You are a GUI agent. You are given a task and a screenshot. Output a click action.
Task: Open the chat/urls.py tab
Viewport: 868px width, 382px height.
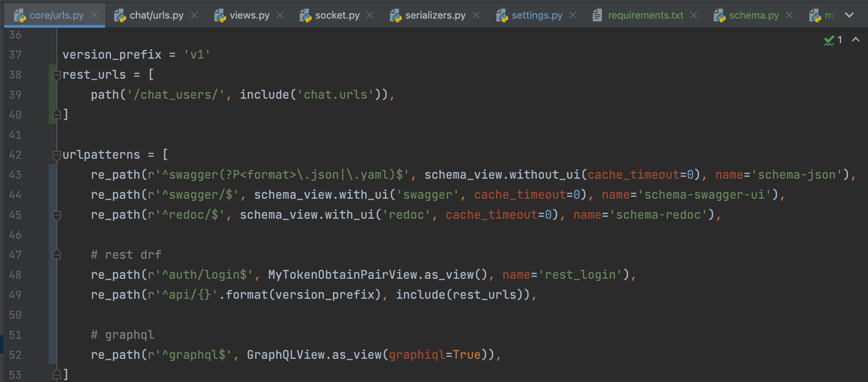click(x=156, y=15)
